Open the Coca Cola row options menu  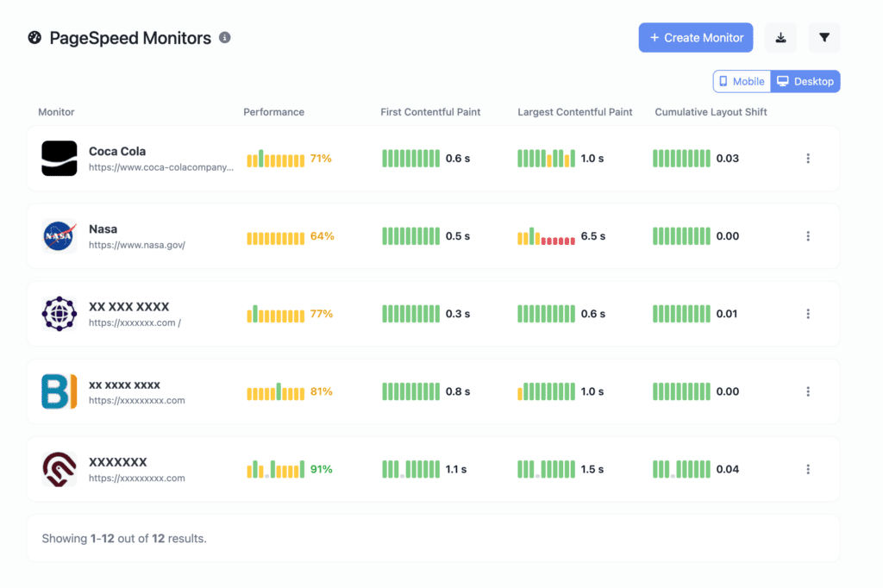[x=808, y=158]
